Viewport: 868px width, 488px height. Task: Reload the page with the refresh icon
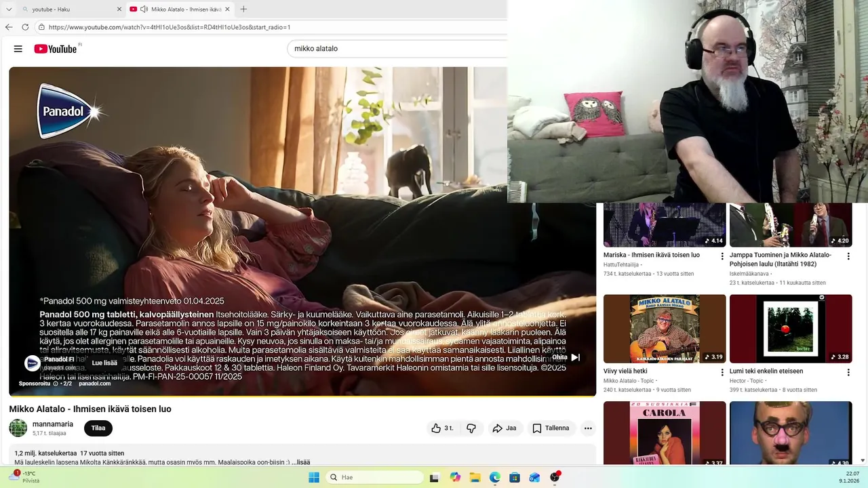click(25, 27)
